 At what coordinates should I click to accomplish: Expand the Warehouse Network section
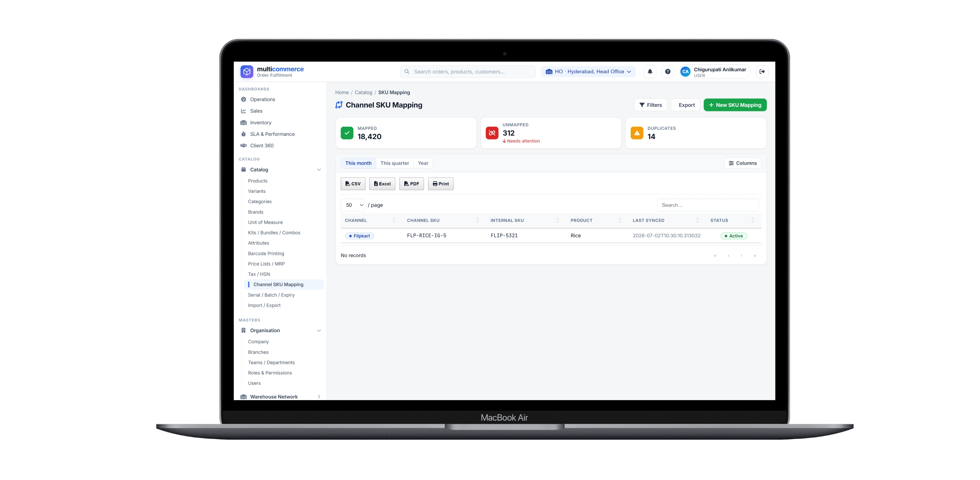[281, 397]
